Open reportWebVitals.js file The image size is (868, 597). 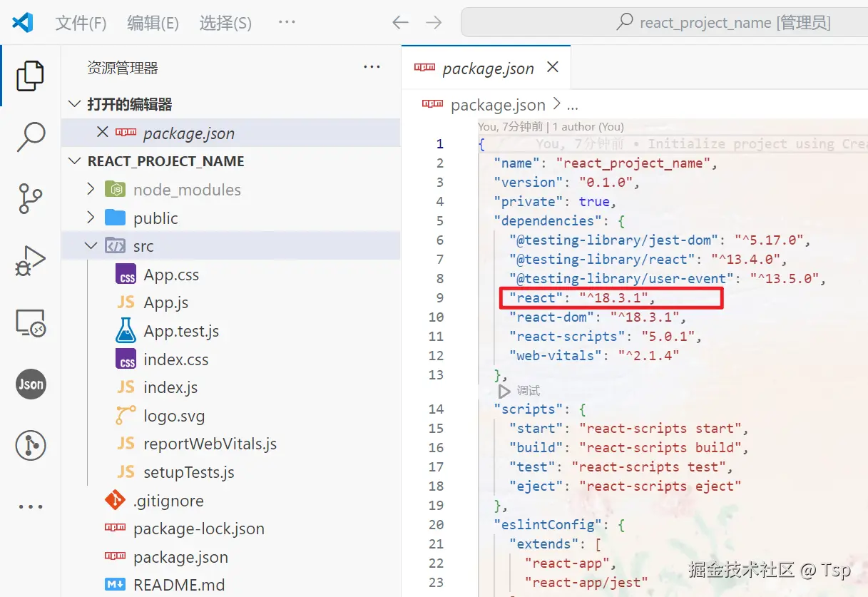coord(210,444)
